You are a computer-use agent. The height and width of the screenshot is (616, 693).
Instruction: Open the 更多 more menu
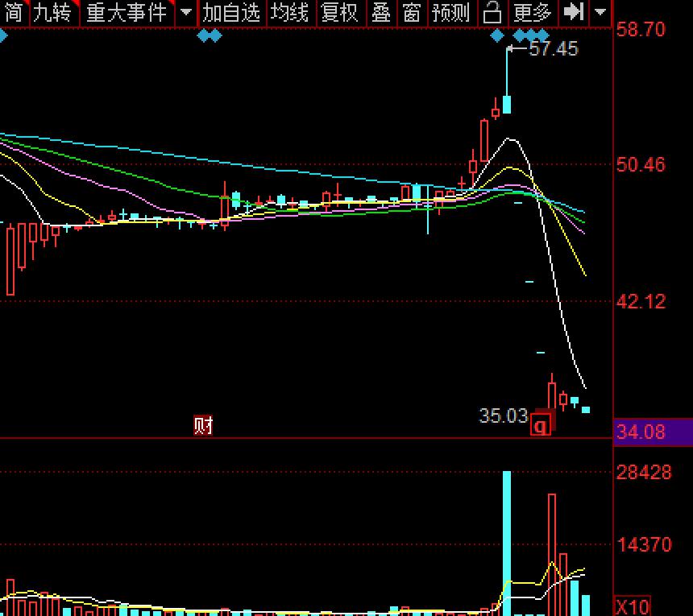[532, 13]
